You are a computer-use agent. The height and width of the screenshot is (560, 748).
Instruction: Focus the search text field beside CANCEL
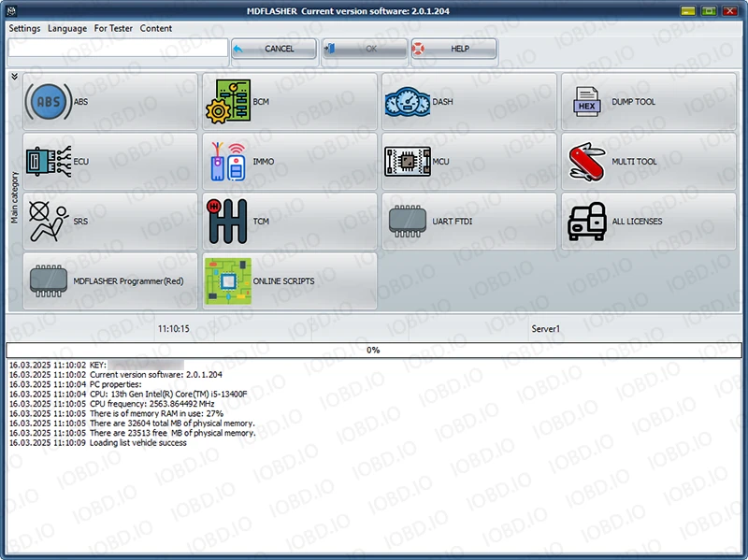118,48
